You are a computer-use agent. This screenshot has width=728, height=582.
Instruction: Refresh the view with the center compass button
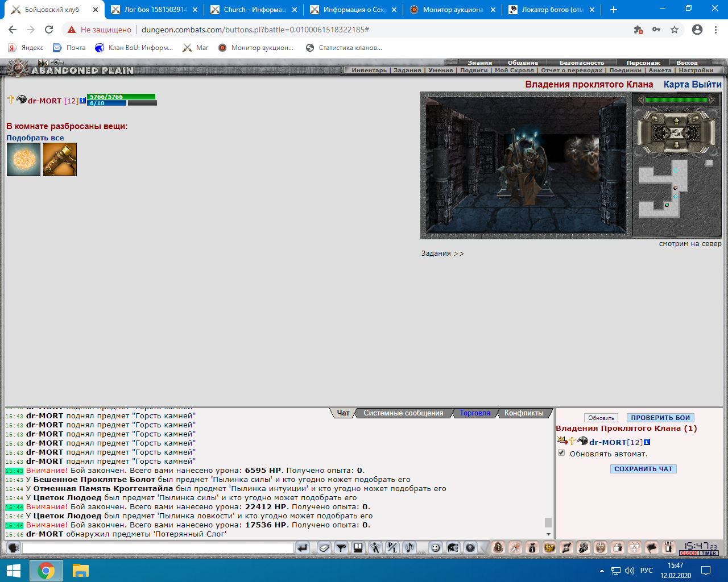coord(676,133)
